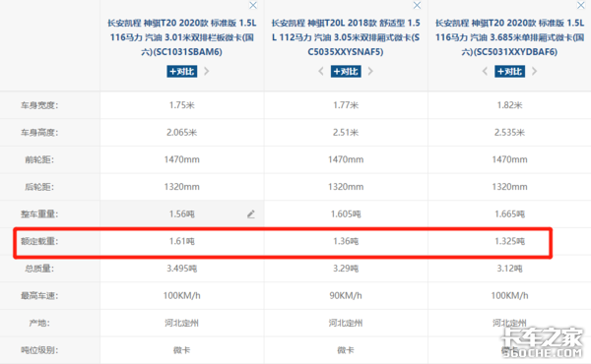
Task: Shift the T20L 2018 column right
Action: (x=370, y=71)
